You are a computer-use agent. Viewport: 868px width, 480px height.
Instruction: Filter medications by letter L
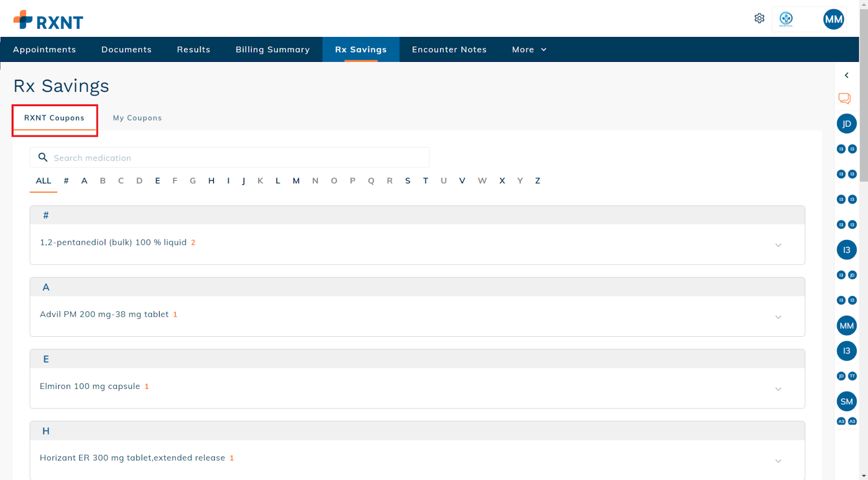278,181
